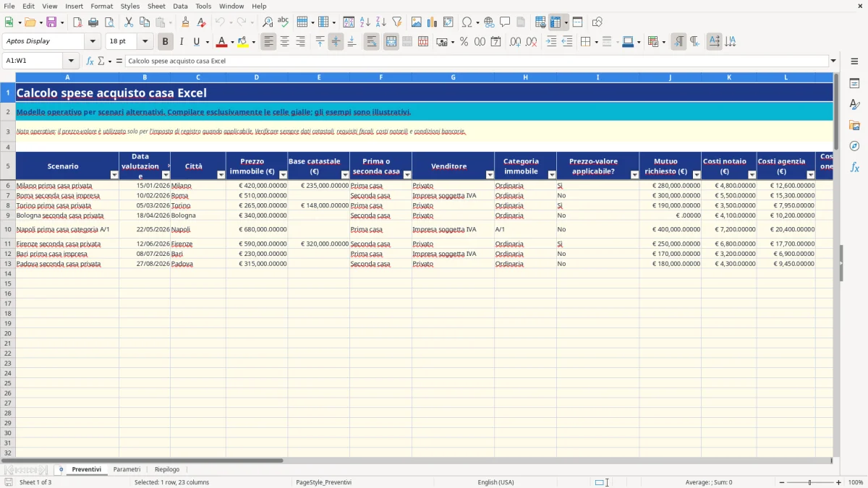Open the Font Size dropdown
868x488 pixels.
(x=145, y=41)
